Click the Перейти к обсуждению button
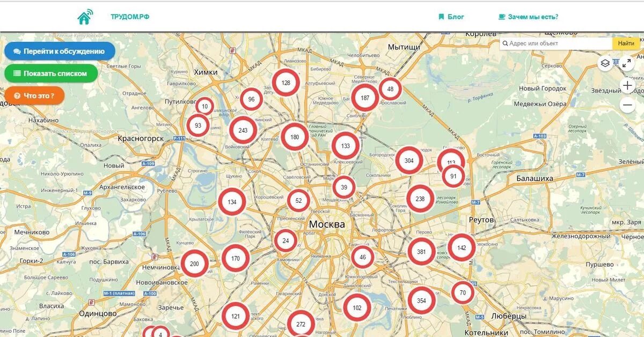Viewport: 644px width, 337px height. (60, 52)
